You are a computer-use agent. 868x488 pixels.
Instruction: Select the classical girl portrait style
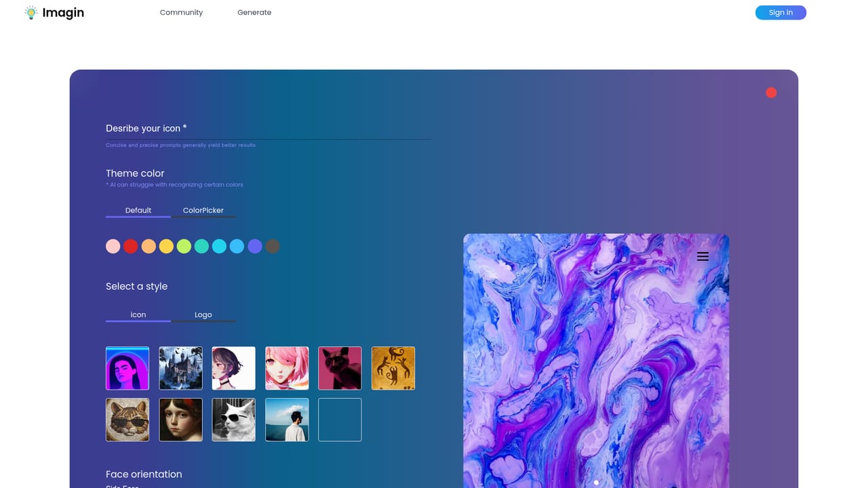(x=180, y=420)
